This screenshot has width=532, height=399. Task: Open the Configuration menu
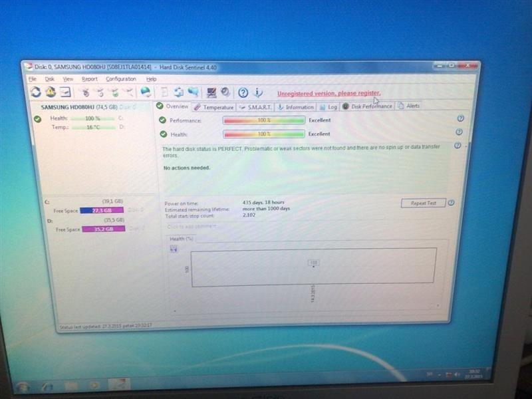tap(121, 79)
